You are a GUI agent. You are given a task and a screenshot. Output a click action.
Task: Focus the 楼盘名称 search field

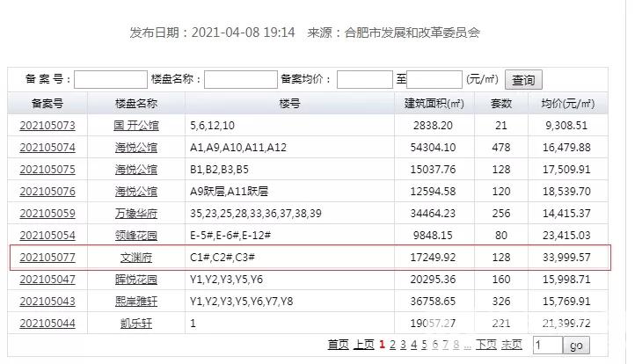(x=241, y=79)
